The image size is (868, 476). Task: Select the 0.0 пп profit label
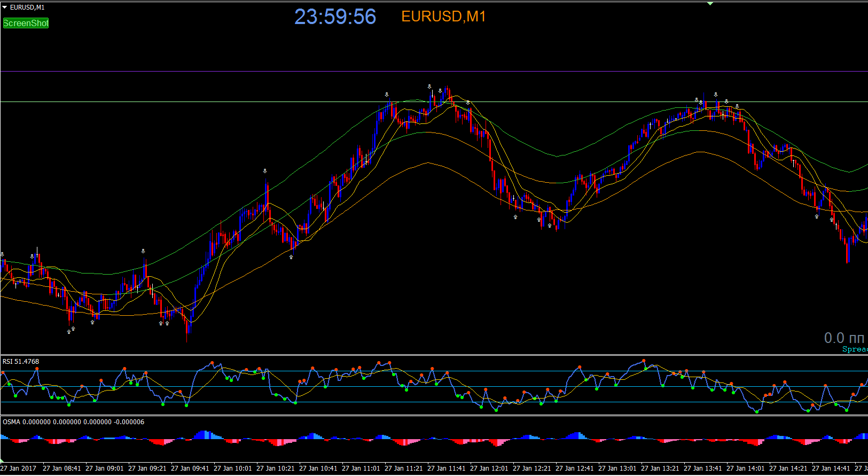pos(844,338)
